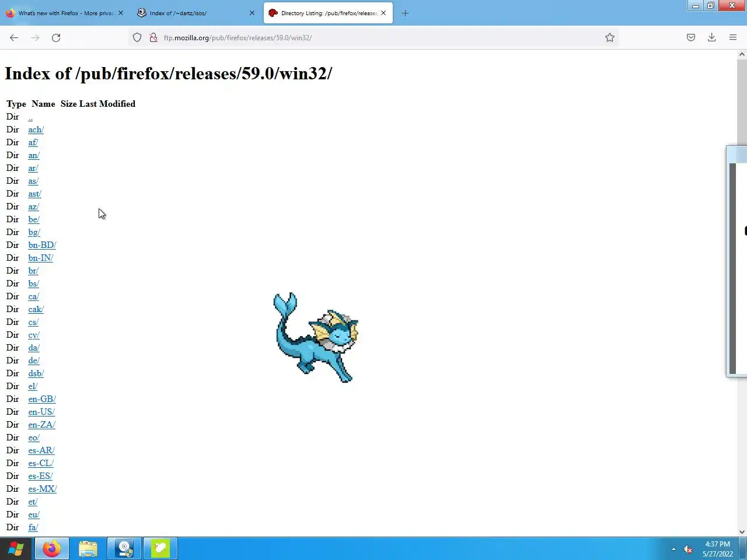
Task: Open the Downloads panel
Action: click(x=712, y=37)
